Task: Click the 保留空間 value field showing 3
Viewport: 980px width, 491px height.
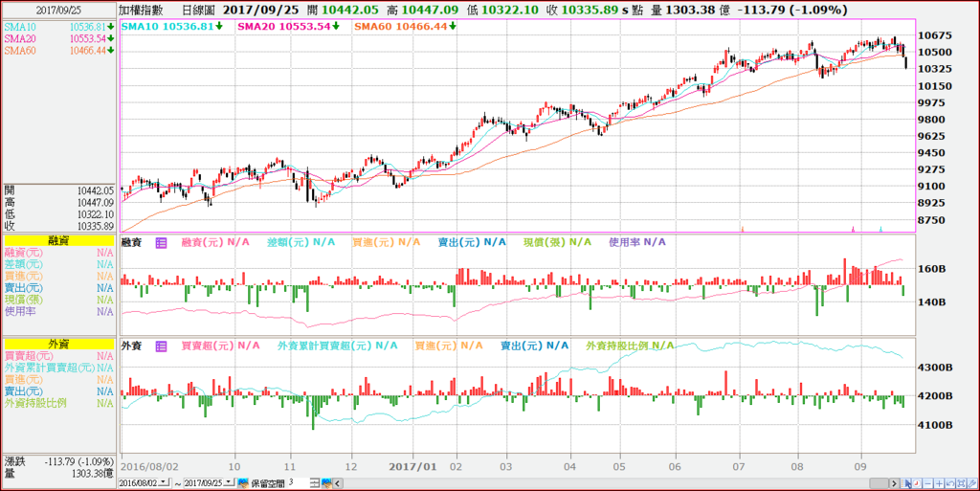Action: (x=299, y=483)
